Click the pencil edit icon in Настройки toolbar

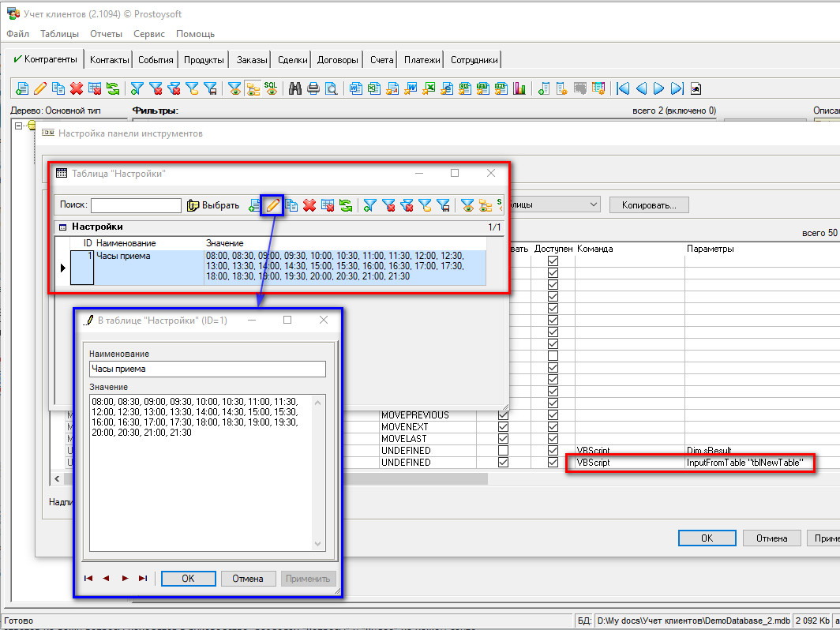[272, 205]
